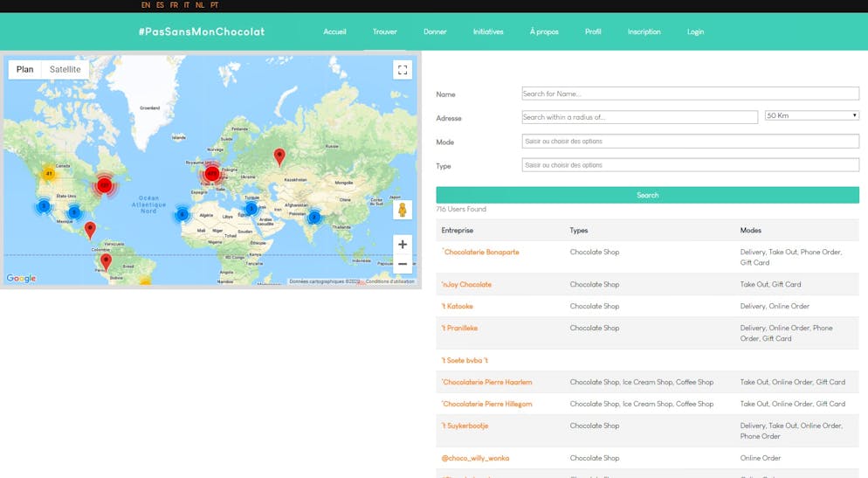Open the À propos menu item
This screenshot has width=868, height=478.
tap(544, 31)
